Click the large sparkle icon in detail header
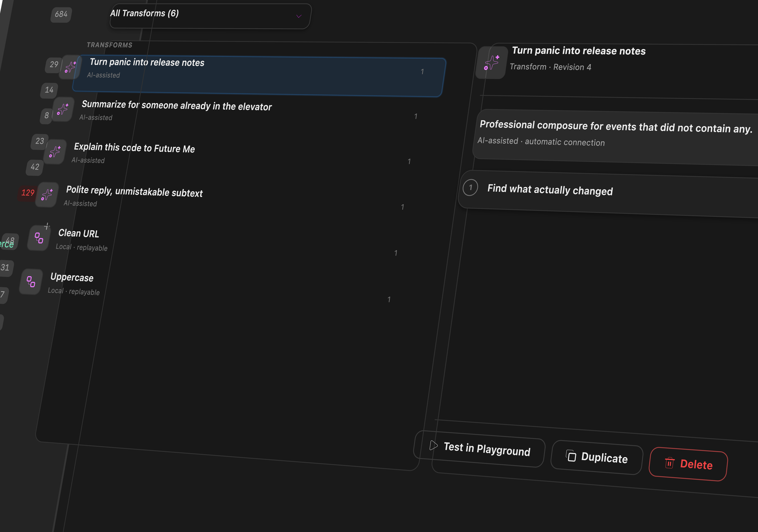758x532 pixels. point(492,63)
